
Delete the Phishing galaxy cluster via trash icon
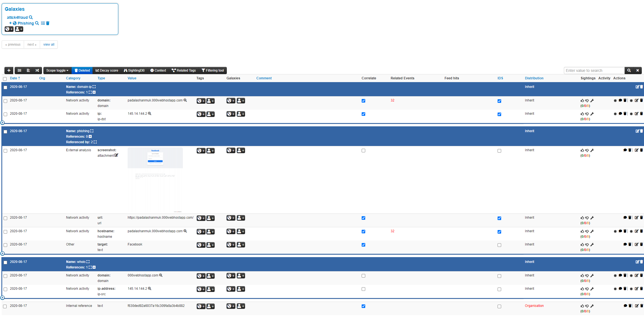48,23
